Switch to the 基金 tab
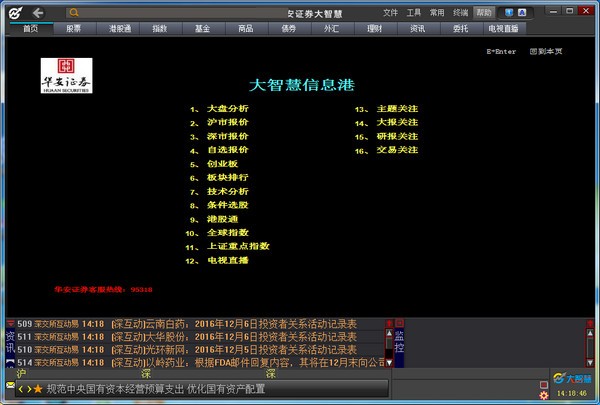 (203, 29)
